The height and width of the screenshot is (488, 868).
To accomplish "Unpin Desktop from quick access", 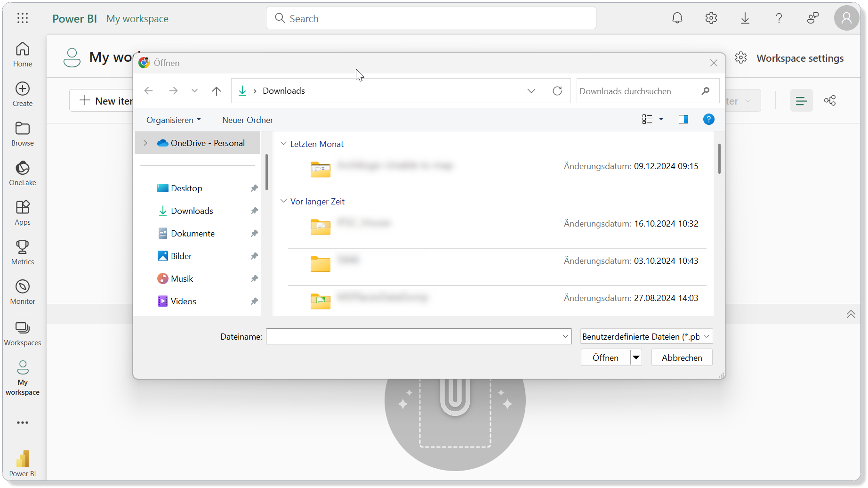I will click(254, 188).
